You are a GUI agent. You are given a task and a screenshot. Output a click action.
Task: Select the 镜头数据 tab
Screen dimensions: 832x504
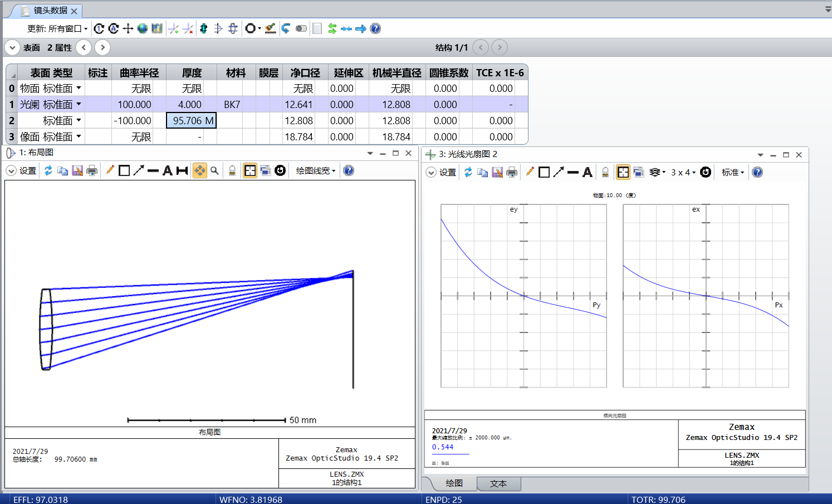[x=50, y=10]
